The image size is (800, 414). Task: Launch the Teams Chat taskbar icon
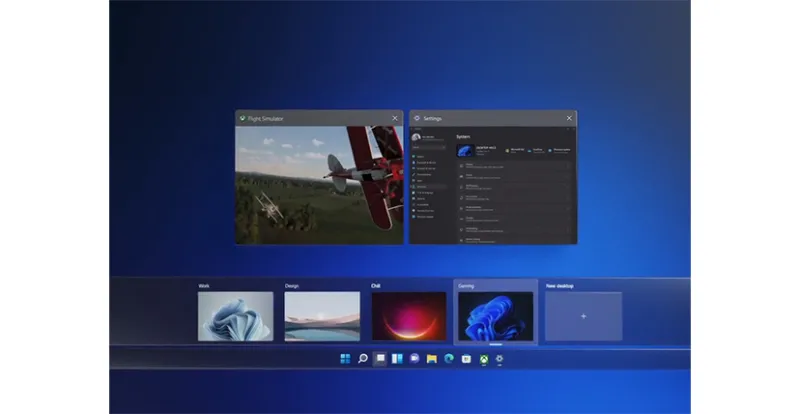pos(415,359)
